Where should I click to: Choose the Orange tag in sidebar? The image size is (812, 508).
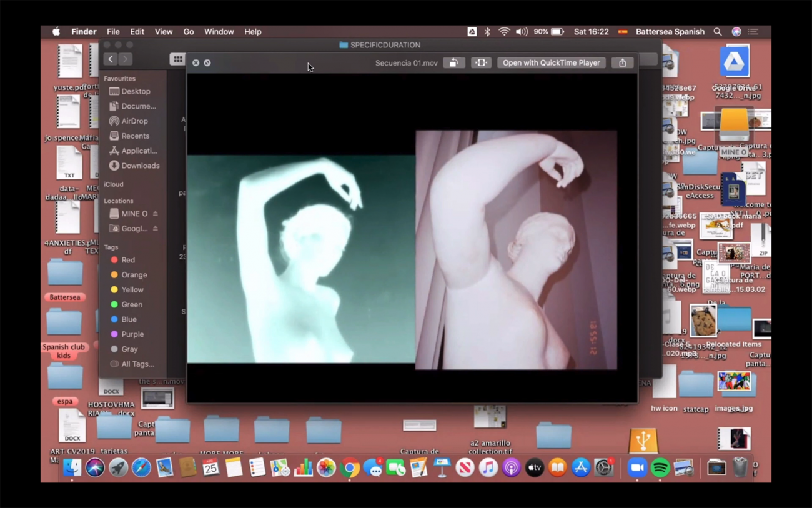[x=130, y=275]
